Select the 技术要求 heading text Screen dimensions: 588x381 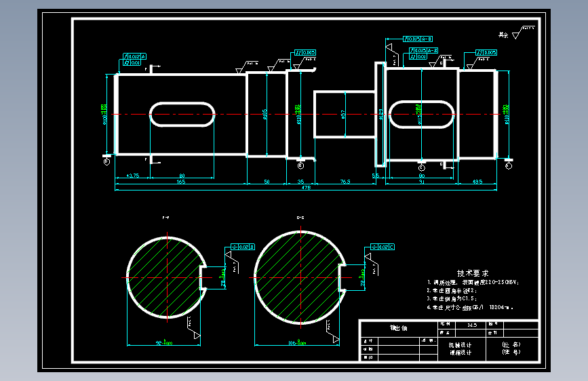click(473, 273)
